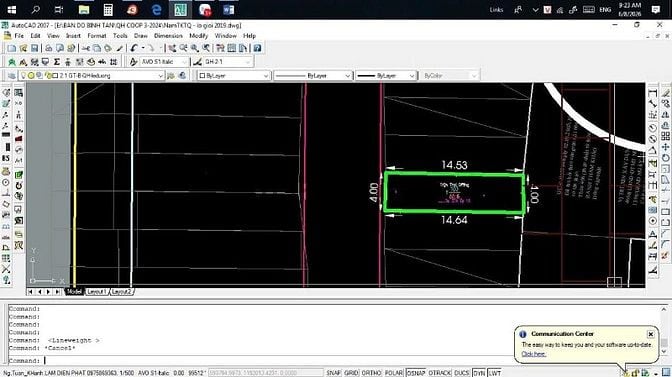The width and height of the screenshot is (672, 377).
Task: Toggle ORTHO mode in status bar
Action: [x=371, y=373]
